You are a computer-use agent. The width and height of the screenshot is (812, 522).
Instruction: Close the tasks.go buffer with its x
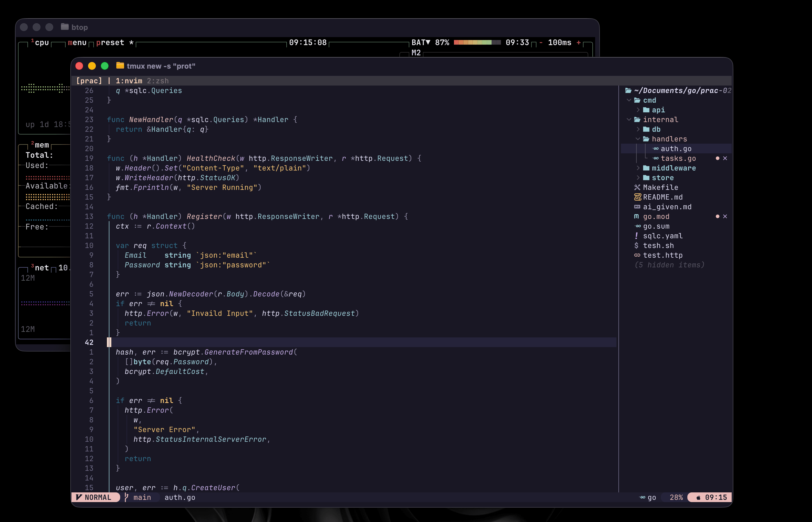(x=725, y=158)
